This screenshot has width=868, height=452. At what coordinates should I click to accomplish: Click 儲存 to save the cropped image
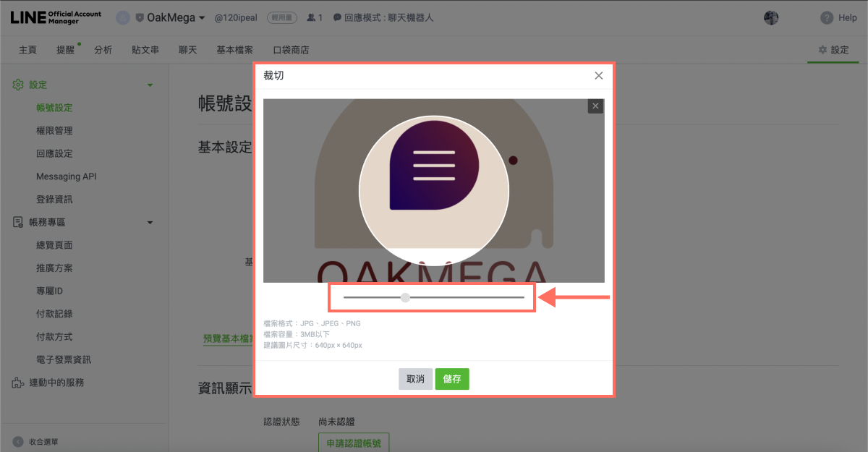click(x=452, y=379)
